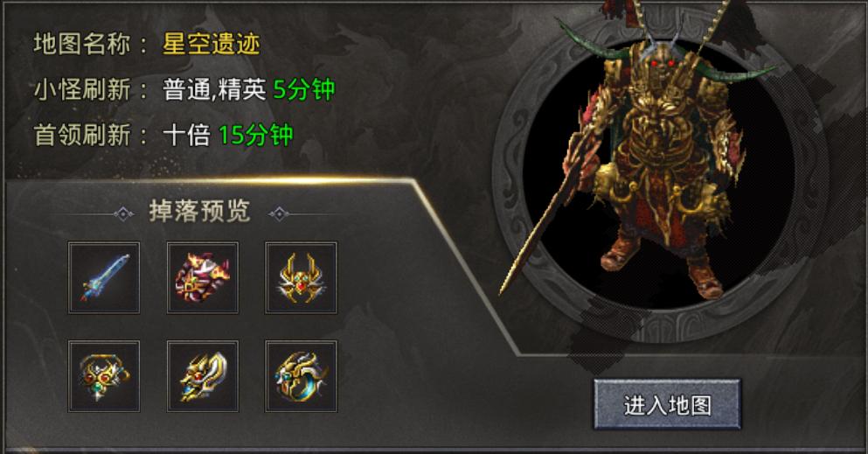This screenshot has height=454, width=868.
Task: Select the blue sword drop item
Action: (104, 278)
